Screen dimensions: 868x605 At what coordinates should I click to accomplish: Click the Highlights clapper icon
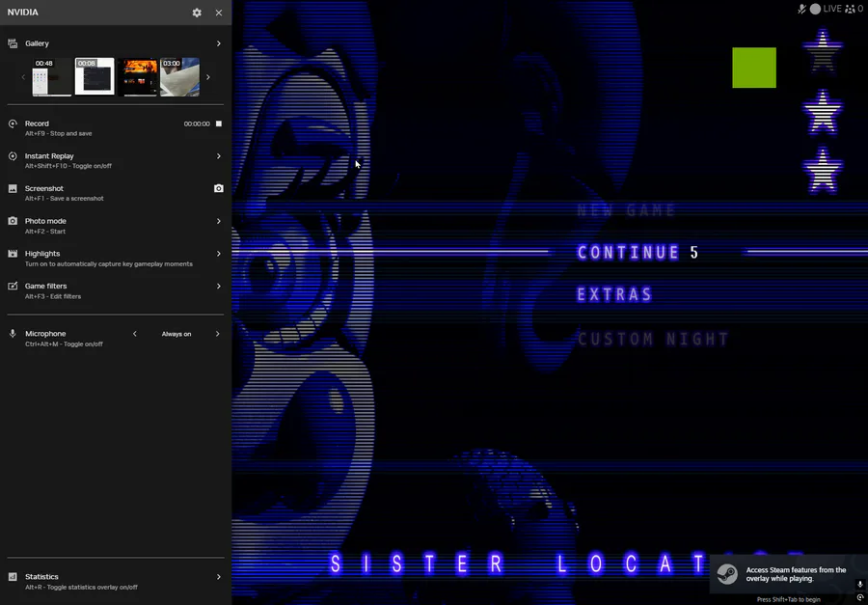tap(13, 253)
